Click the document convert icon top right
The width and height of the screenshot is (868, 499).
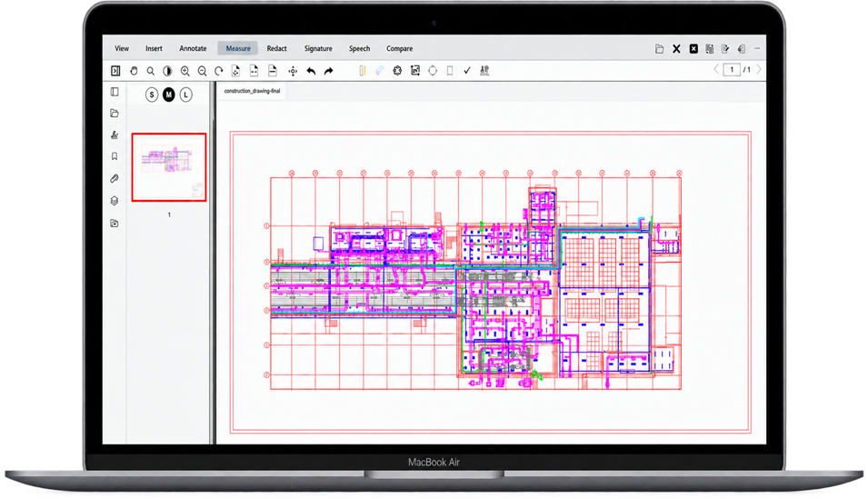(x=710, y=49)
